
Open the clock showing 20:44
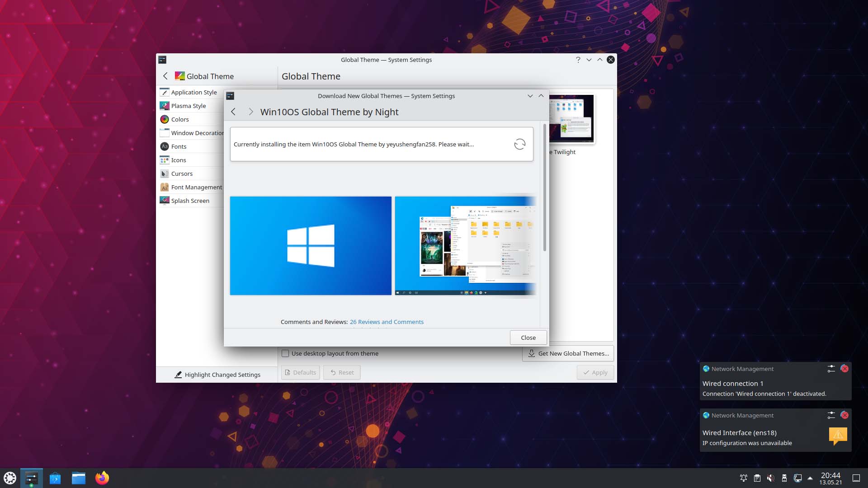click(830, 478)
